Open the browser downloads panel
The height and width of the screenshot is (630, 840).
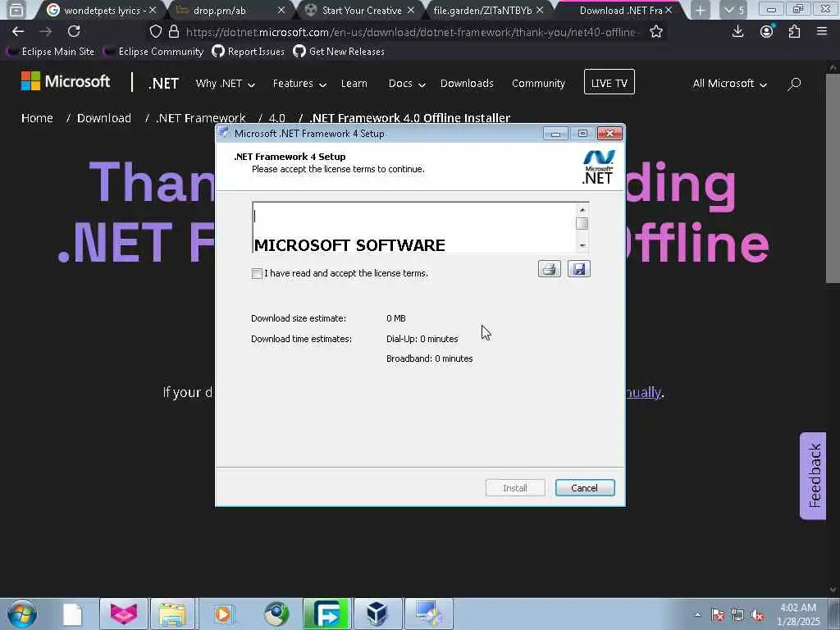click(737, 32)
